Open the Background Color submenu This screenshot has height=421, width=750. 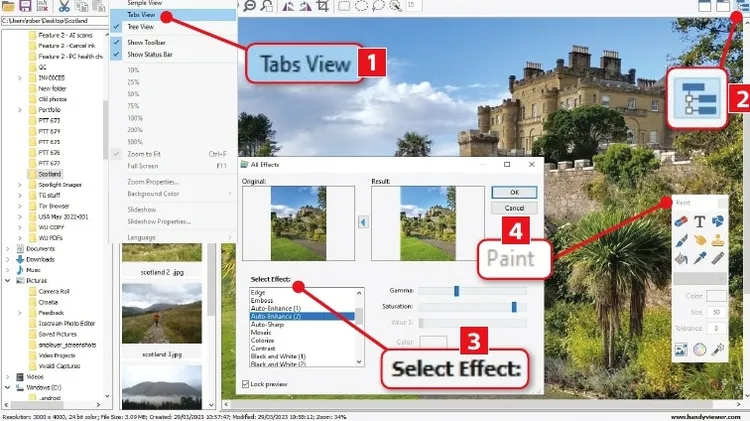[173, 194]
